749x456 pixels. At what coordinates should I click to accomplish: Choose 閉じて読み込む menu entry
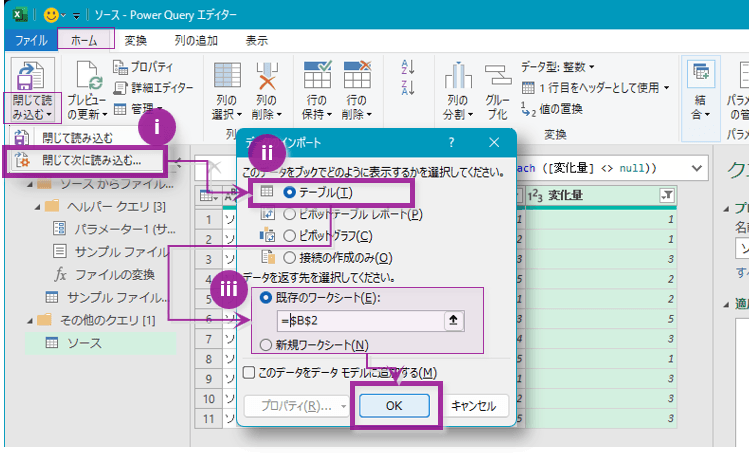(x=77, y=138)
